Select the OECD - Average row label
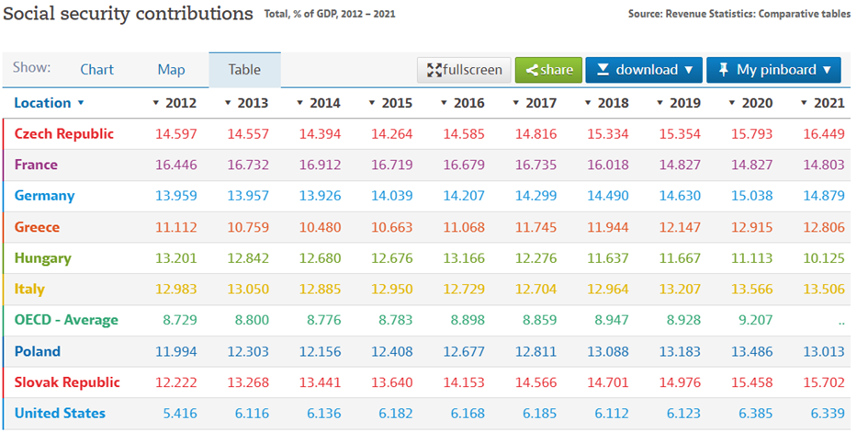The width and height of the screenshot is (868, 433). tap(66, 321)
